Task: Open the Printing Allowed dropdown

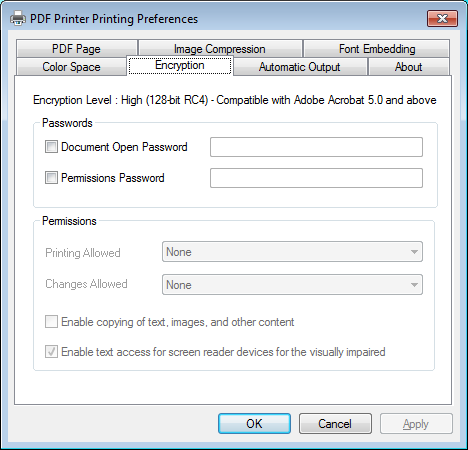Action: pos(292,252)
